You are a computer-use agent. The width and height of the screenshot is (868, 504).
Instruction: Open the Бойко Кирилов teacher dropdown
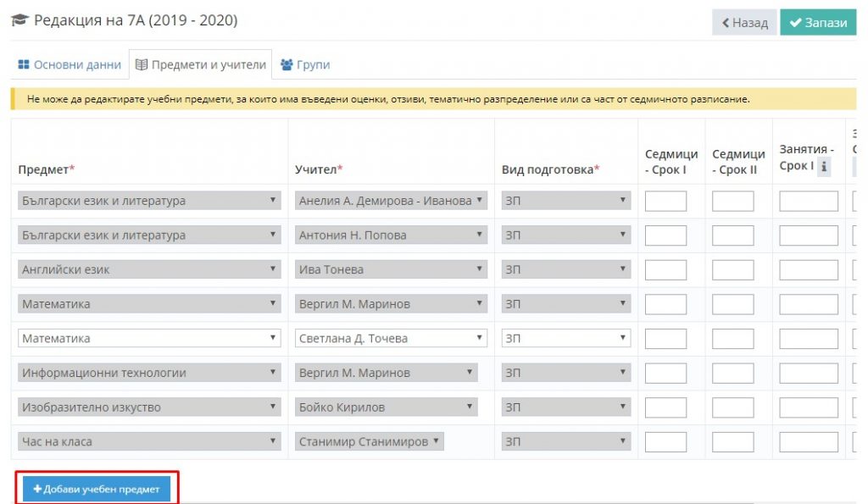[386, 407]
